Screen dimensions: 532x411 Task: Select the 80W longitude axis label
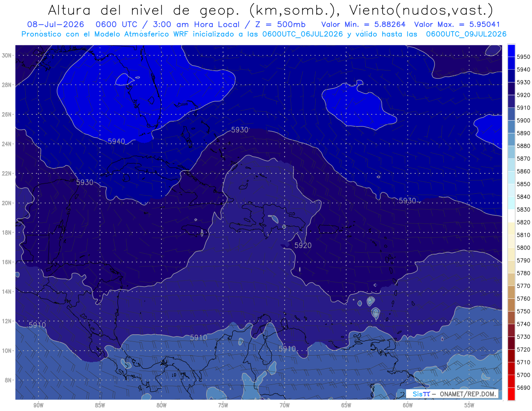(161, 405)
